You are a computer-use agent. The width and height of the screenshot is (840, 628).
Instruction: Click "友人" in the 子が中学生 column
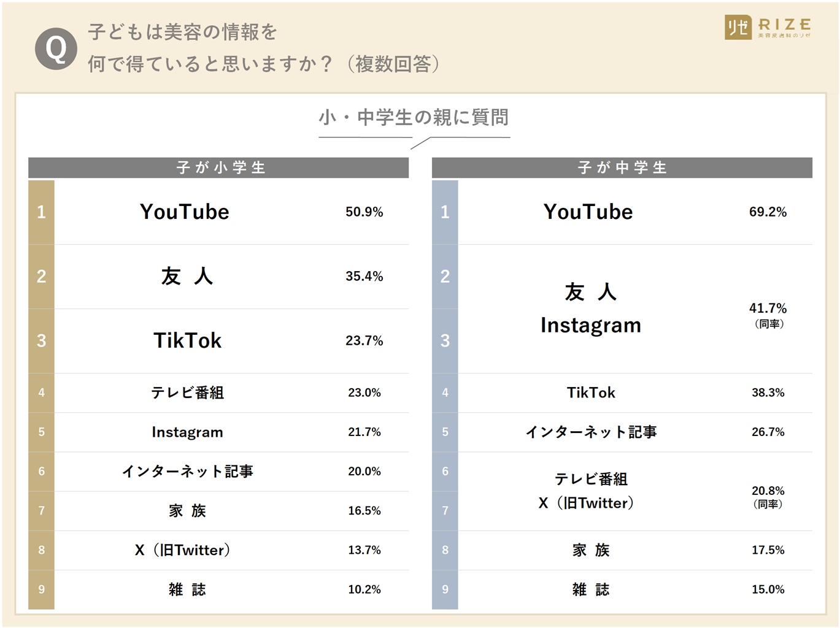591,292
